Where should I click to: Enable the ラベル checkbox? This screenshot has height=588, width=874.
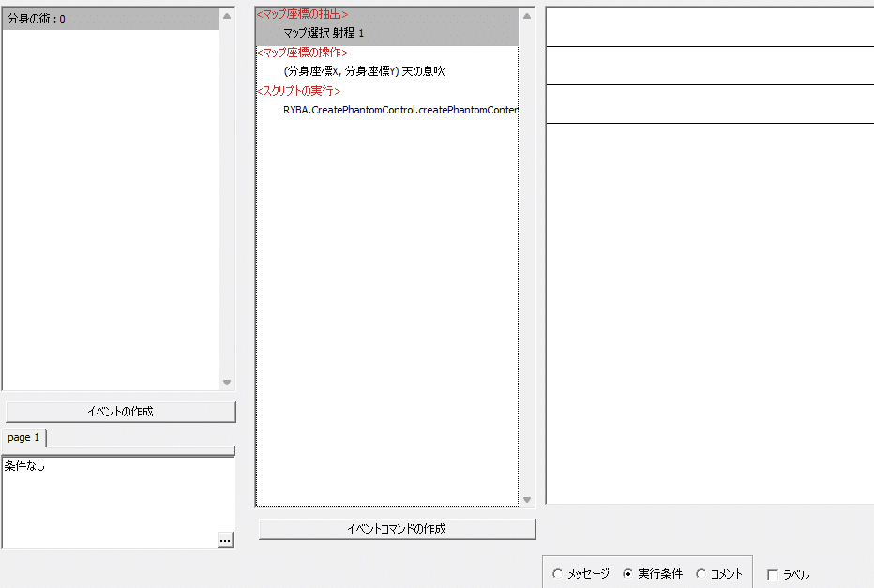point(772,574)
